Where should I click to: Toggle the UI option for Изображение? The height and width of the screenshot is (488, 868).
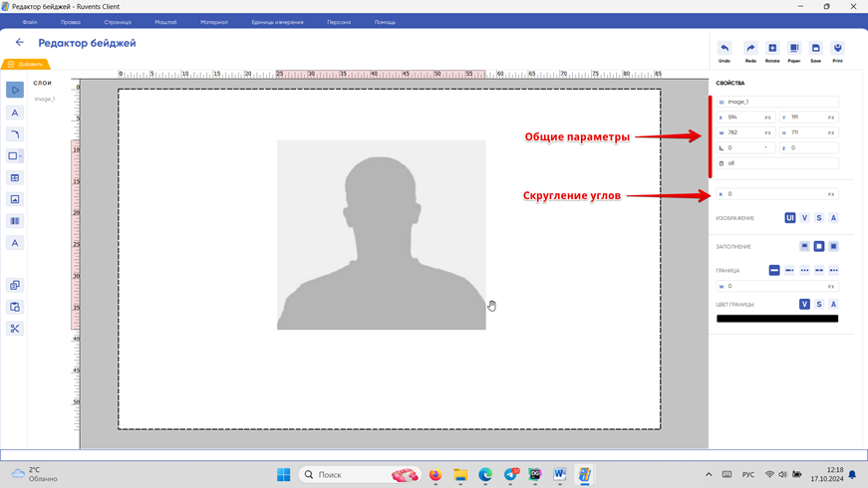coord(790,218)
